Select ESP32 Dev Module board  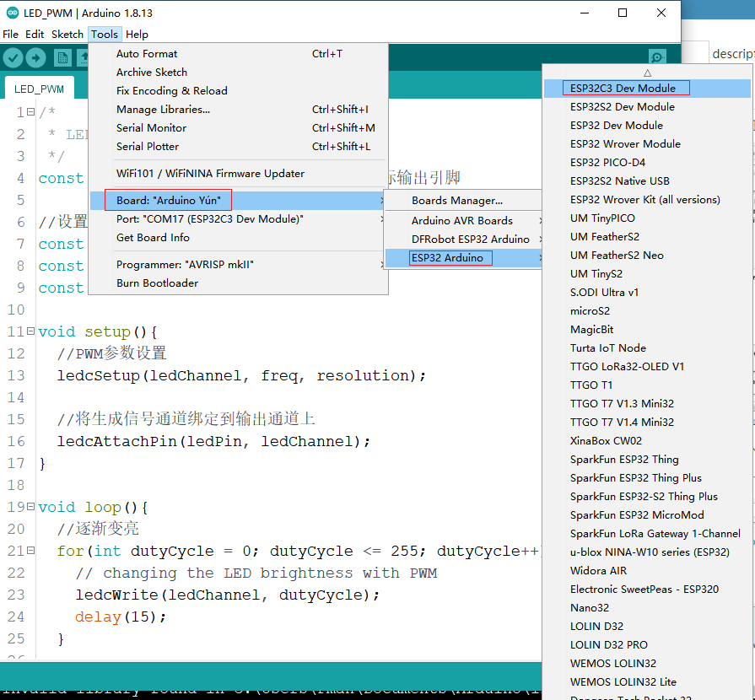647,125
